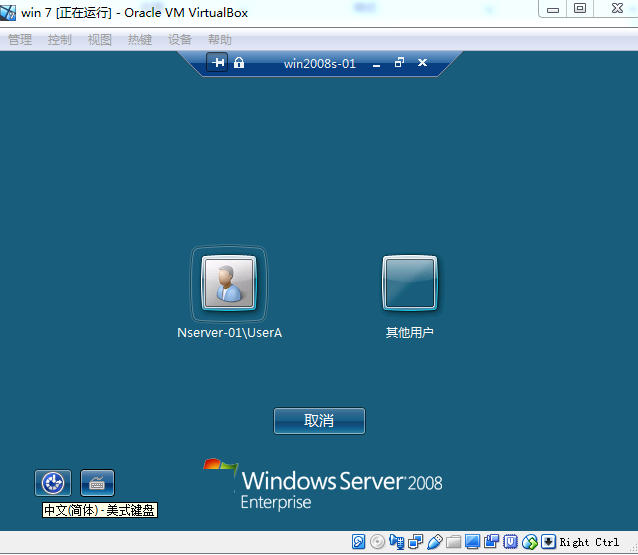Click the lock icon on connection bar

pos(239,63)
